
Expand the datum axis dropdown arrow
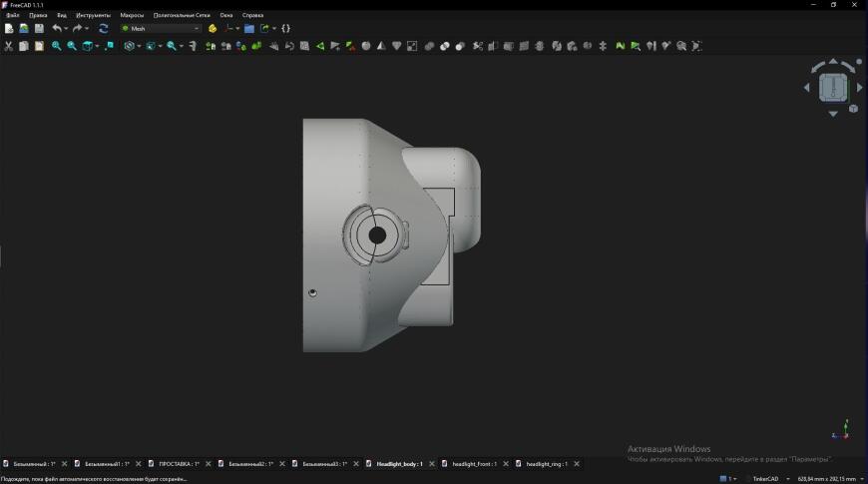[x=237, y=29]
